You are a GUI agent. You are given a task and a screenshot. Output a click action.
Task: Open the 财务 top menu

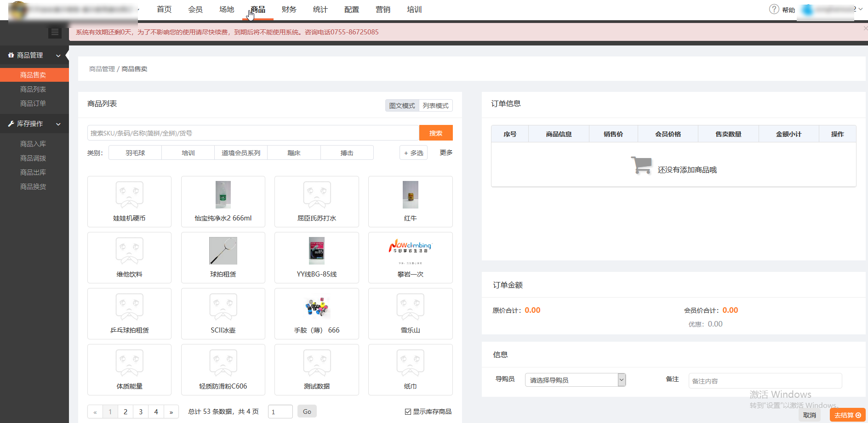tap(289, 10)
